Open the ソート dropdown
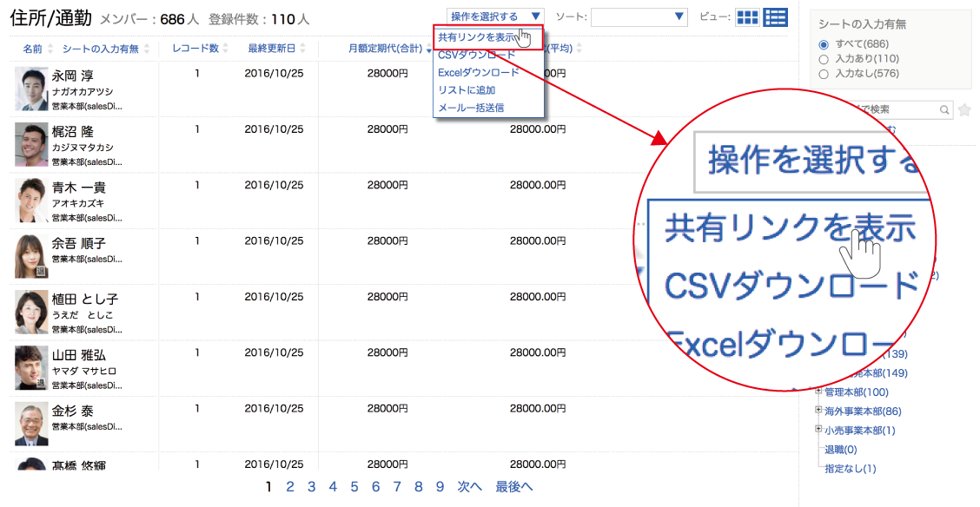980x507 pixels. tap(639, 16)
